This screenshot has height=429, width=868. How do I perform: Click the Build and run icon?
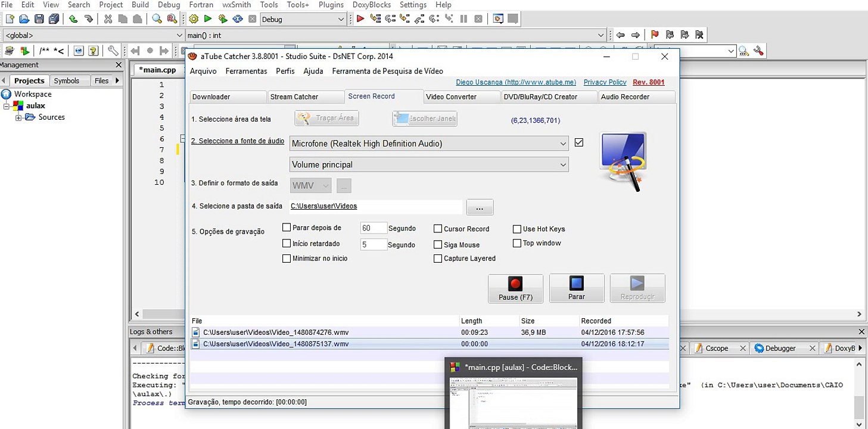click(223, 19)
